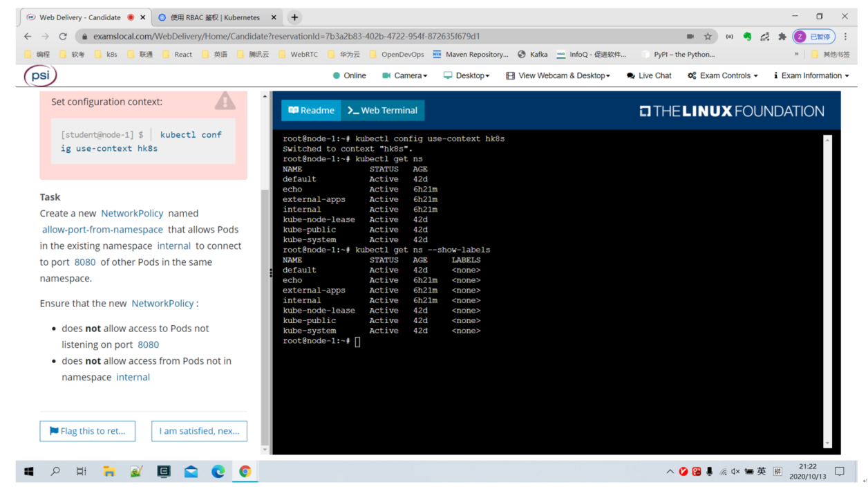Open the Camera dropdown
Viewport: 868px width, 487px height.
click(x=404, y=75)
